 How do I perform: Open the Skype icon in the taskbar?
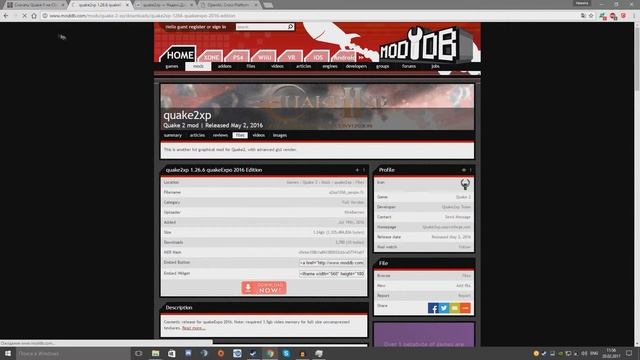(x=286, y=353)
